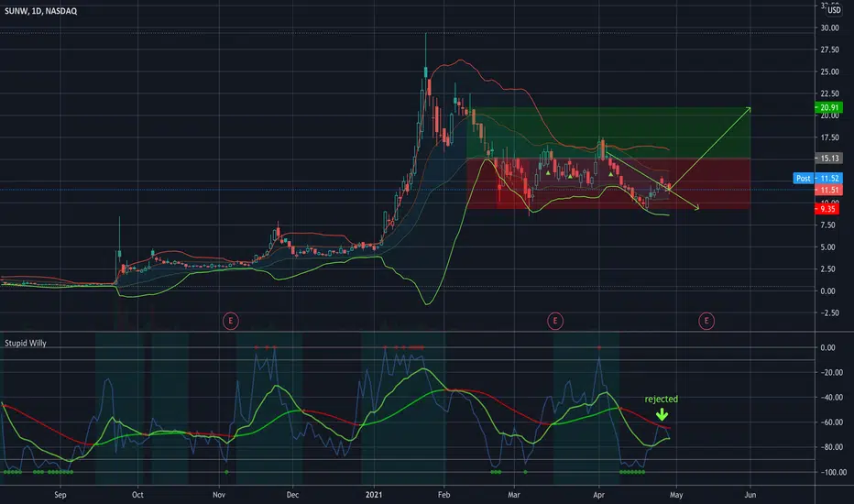Click the -20.00 indicator scale value
854x504 pixels.
point(832,373)
